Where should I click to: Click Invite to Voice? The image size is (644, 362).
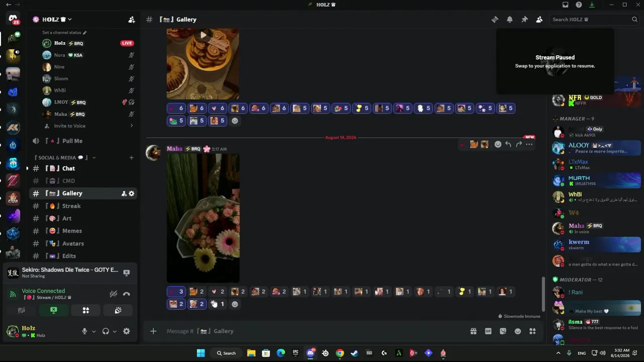(69, 126)
